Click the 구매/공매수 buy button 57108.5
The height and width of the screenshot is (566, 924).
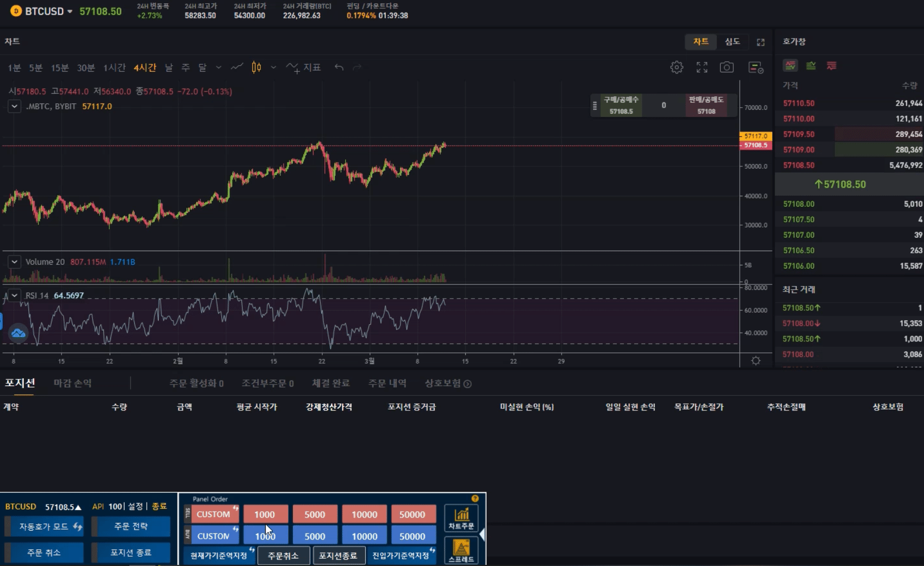[621, 105]
